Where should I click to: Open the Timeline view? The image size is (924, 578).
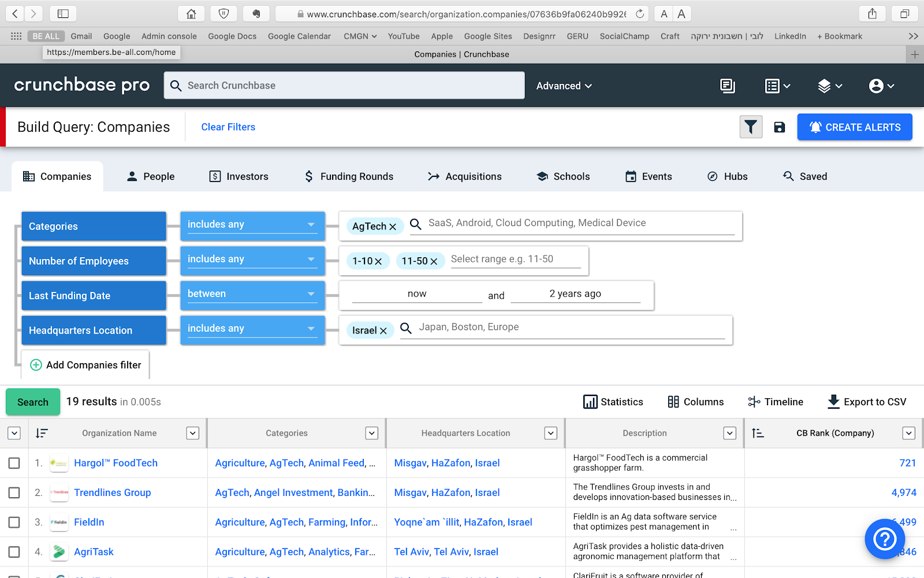click(x=776, y=402)
